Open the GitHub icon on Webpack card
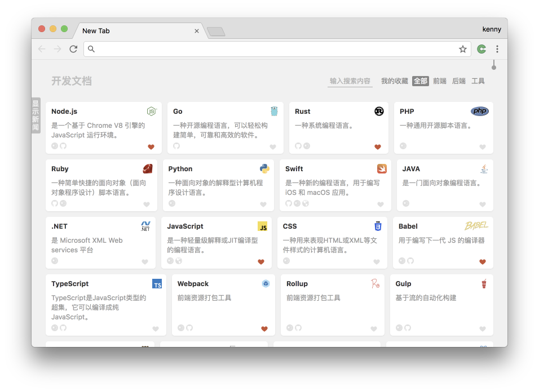Screen dimensions: 539x392 189,328
